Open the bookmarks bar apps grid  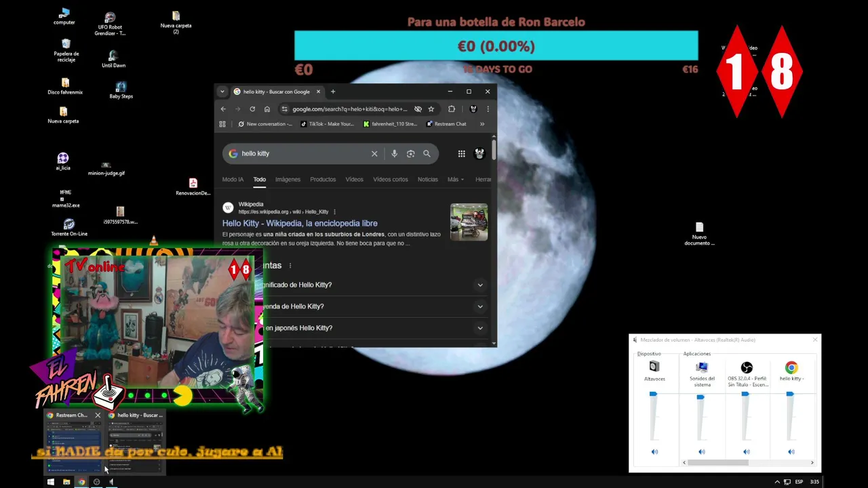pyautogui.click(x=222, y=124)
